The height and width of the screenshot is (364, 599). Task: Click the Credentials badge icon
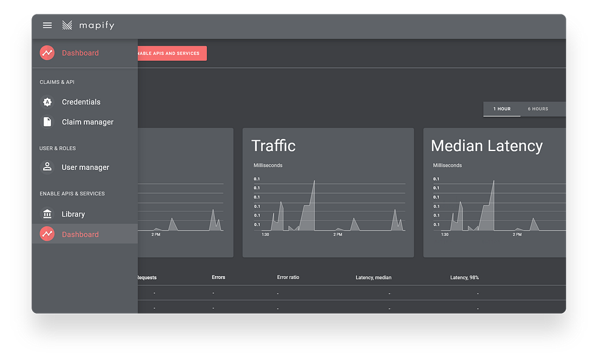47,102
